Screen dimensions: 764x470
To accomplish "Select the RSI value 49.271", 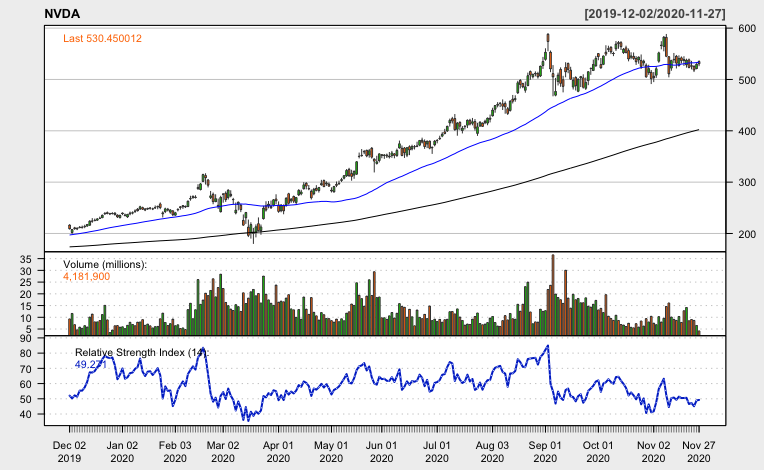I will tap(91, 364).
